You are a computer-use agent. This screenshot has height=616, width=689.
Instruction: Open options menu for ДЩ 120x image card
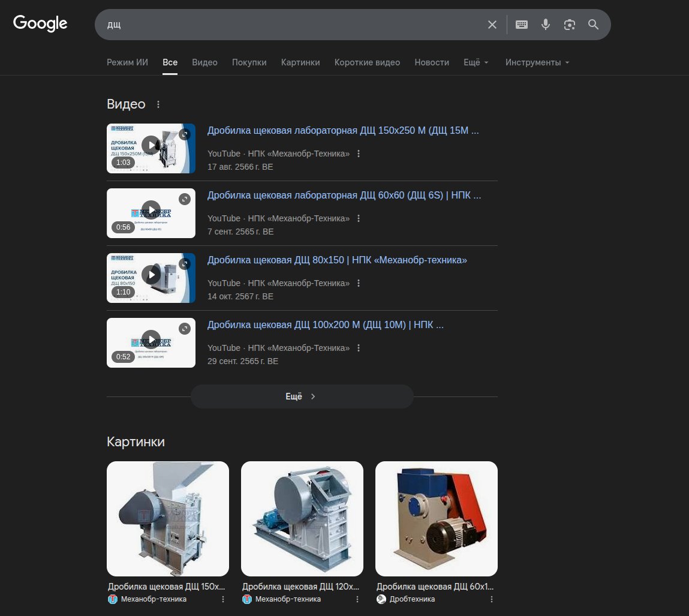coord(357,599)
